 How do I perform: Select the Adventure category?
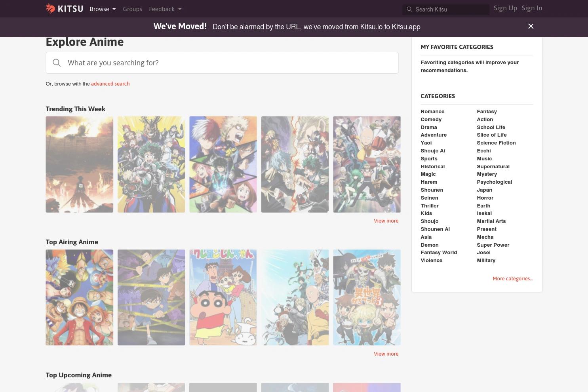pos(434,135)
